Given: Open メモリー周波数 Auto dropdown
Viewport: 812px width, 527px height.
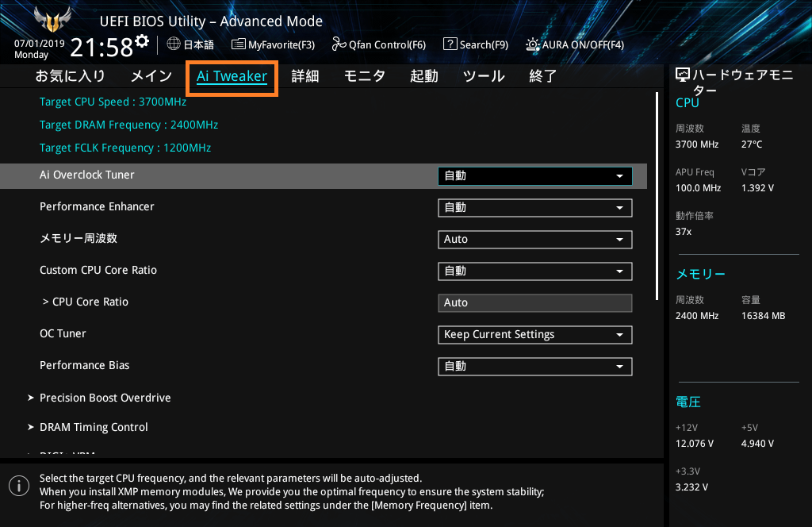Looking at the screenshot, I should [x=534, y=239].
